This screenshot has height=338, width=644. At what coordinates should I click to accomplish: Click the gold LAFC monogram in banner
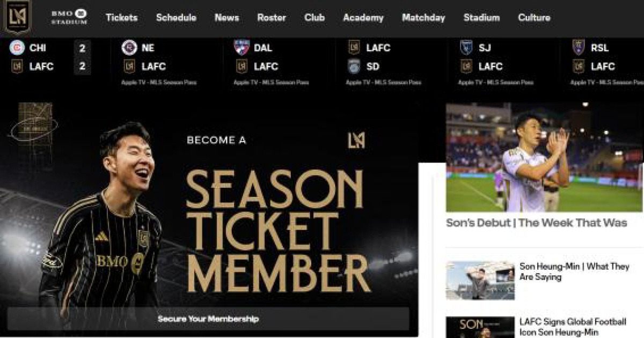[356, 140]
